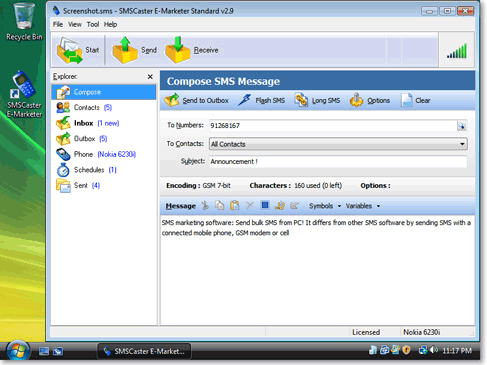Click the address book icon beside To Numbers
The height and width of the screenshot is (365, 487).
461,126
